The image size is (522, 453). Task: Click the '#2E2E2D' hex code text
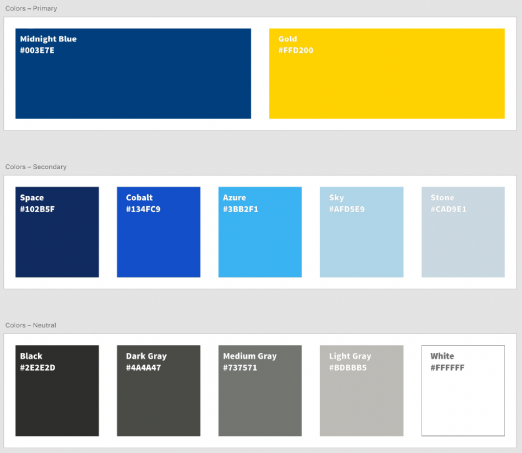37,368
